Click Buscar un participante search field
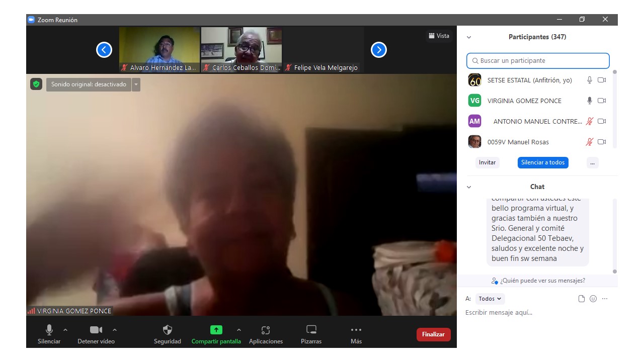 [538, 61]
